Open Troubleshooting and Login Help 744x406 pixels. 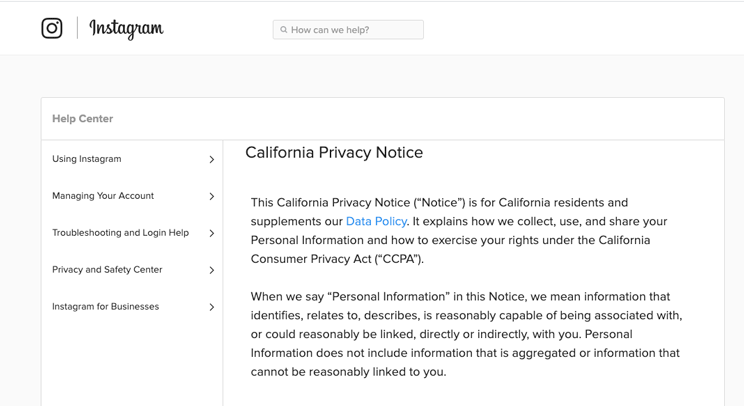(x=132, y=233)
